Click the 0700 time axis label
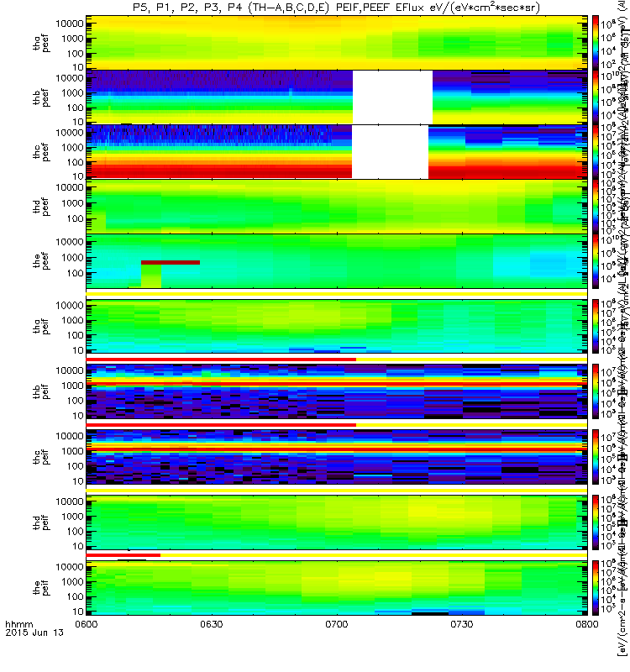Viewport: 630px width, 672px height. 337,624
